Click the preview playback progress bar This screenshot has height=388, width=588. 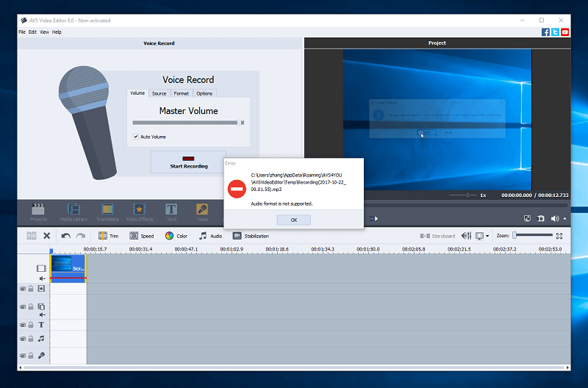point(466,205)
